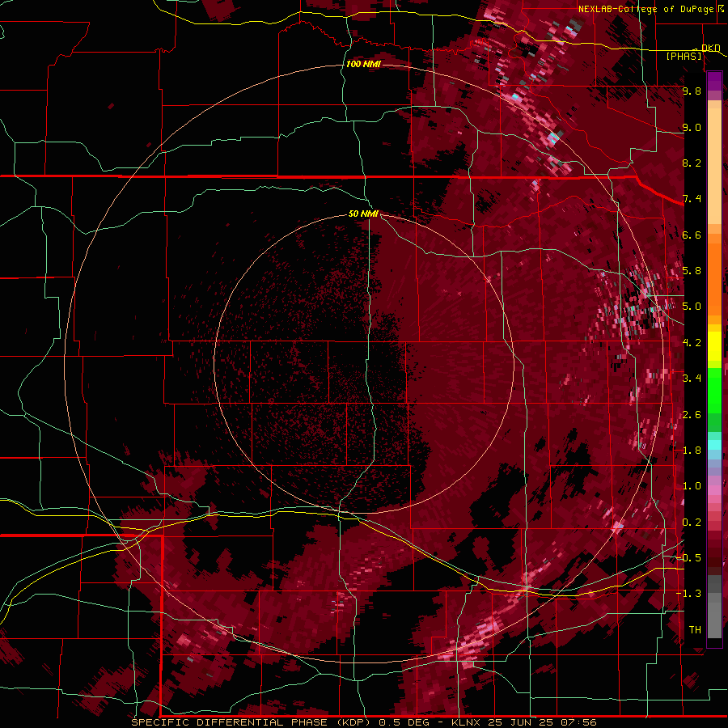728x728 pixels.
Task: Click the 50 NMI range ring label
Action: tap(363, 214)
